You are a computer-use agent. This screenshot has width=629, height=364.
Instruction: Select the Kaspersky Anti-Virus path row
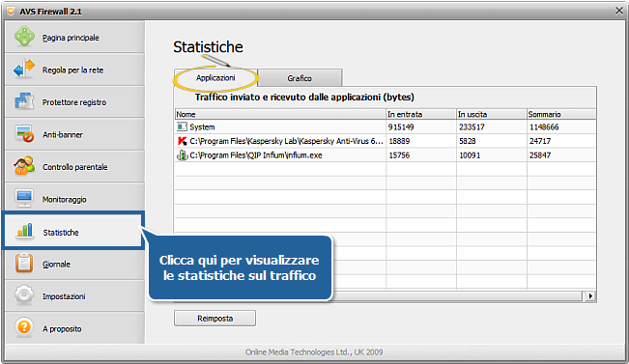point(286,141)
